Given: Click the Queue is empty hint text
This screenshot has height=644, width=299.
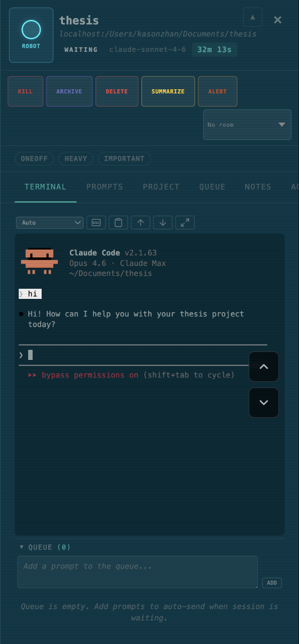Looking at the screenshot, I should pyautogui.click(x=149, y=612).
